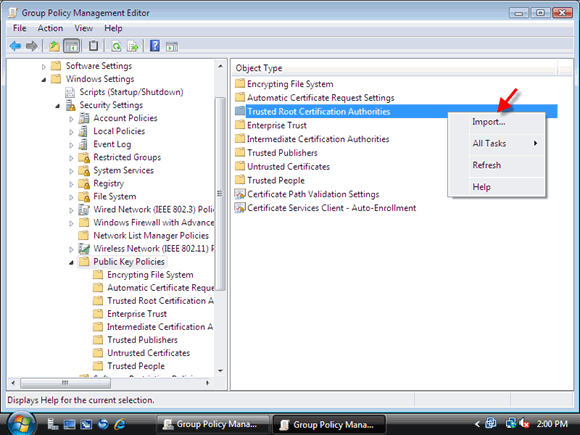Choose Refresh from the context menu

tap(496, 165)
